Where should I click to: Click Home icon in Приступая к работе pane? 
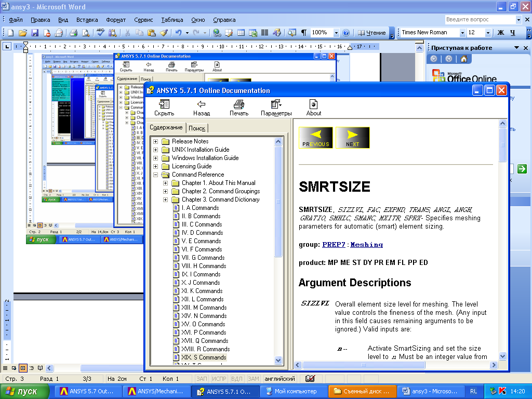[464, 59]
